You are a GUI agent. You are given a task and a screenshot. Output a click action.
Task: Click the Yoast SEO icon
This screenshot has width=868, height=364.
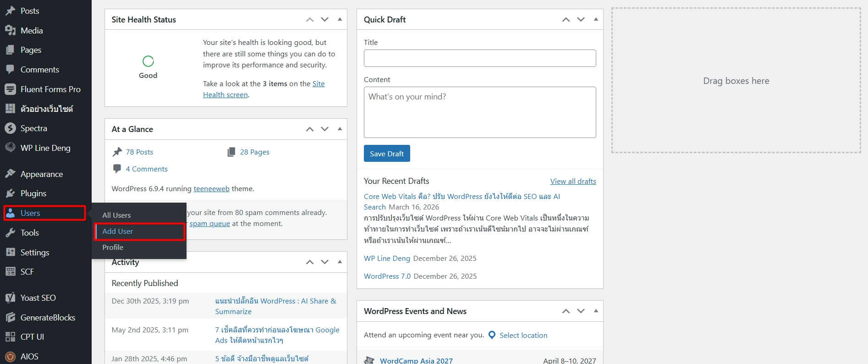[10, 298]
